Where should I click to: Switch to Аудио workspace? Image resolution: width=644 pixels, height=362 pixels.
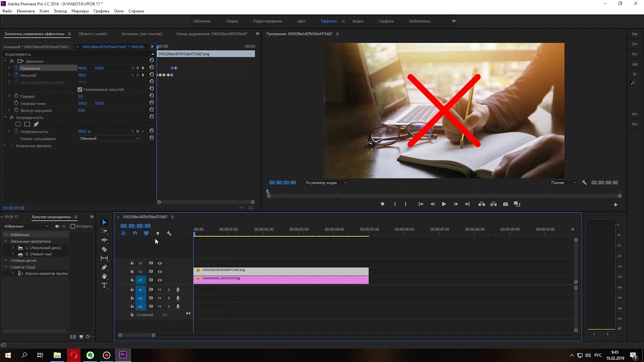pyautogui.click(x=358, y=21)
